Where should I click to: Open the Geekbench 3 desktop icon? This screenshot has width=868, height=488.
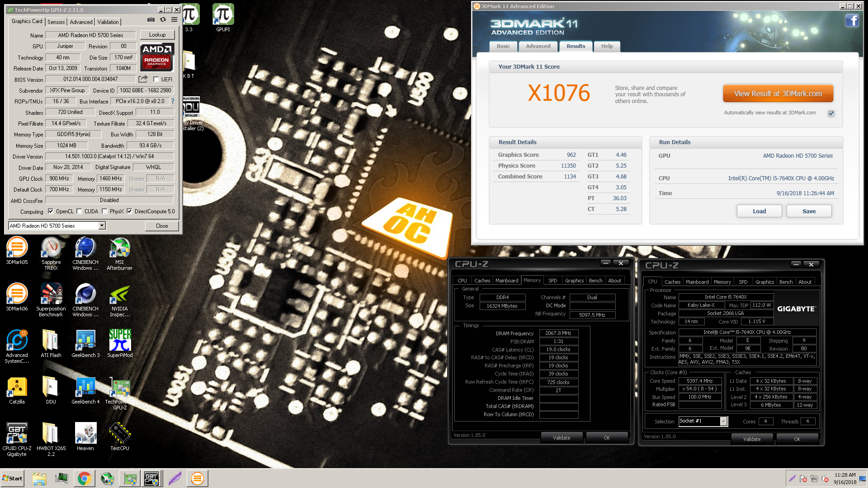point(85,344)
